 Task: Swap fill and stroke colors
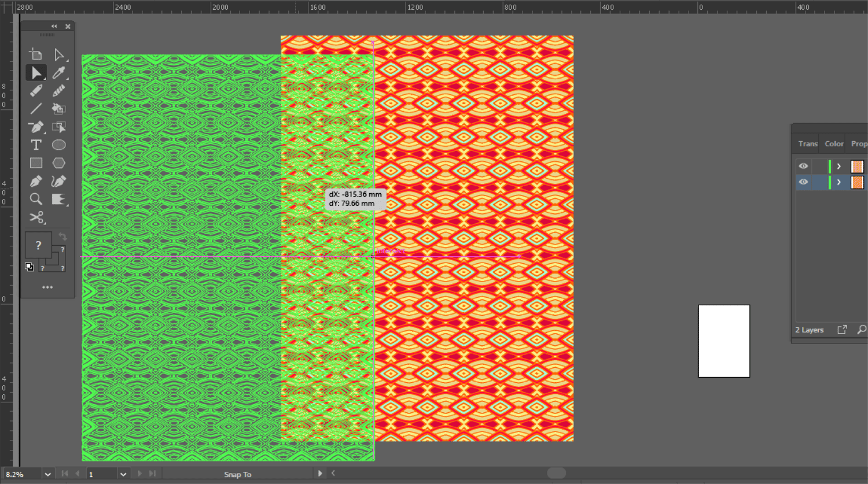pyautogui.click(x=62, y=237)
